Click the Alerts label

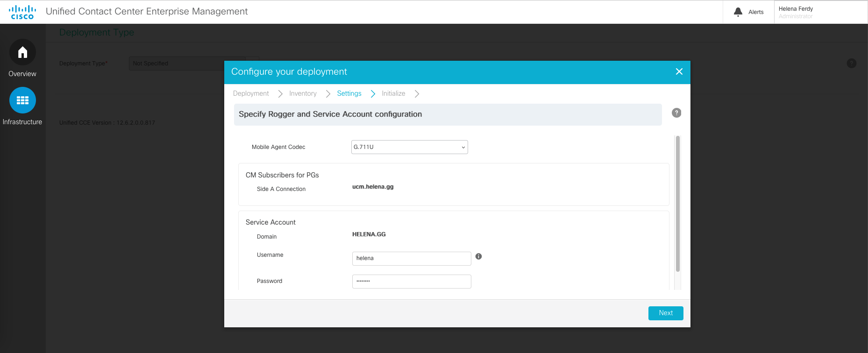755,12
